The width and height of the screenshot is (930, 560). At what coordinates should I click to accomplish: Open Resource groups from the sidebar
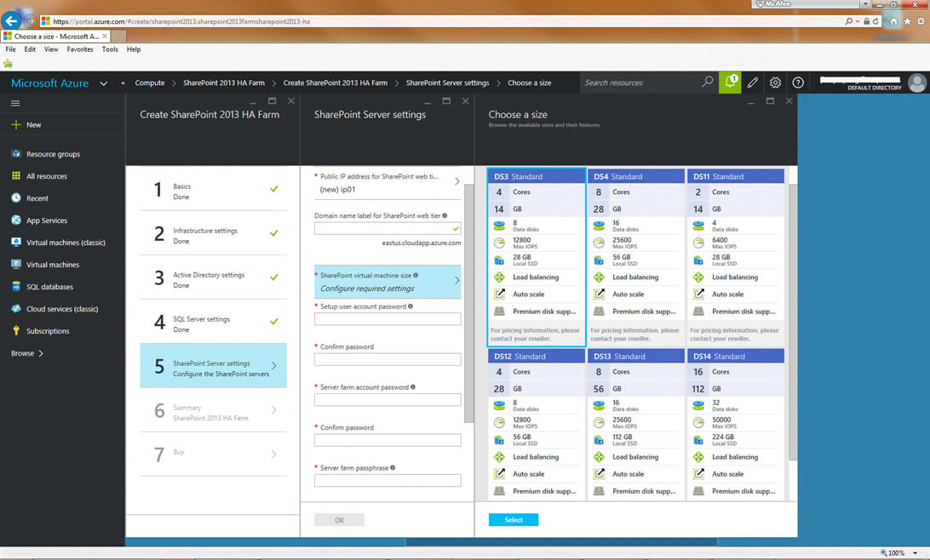pos(53,154)
